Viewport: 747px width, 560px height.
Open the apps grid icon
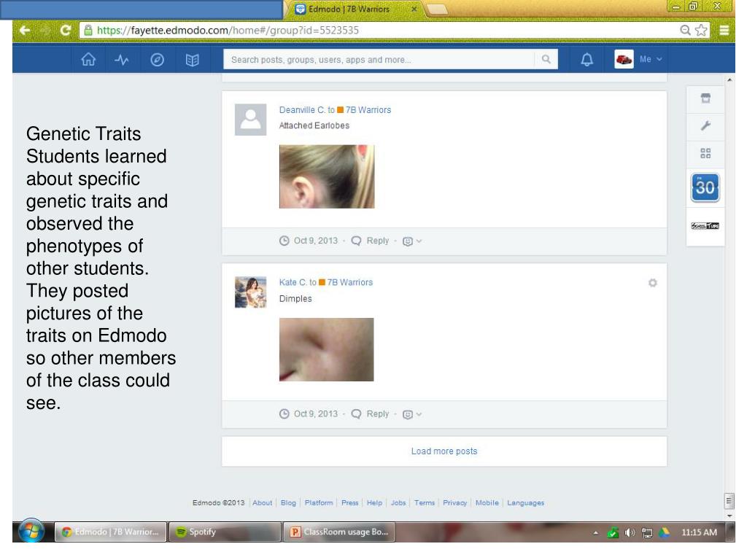click(x=705, y=153)
